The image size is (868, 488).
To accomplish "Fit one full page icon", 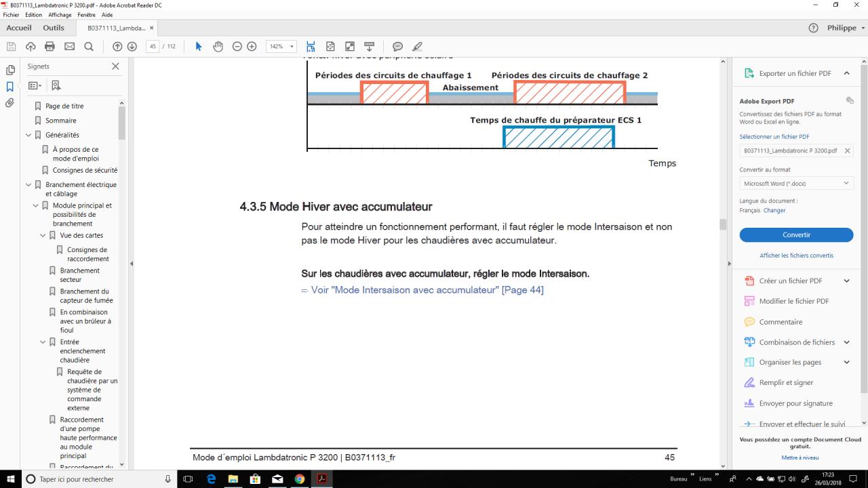I will [330, 46].
